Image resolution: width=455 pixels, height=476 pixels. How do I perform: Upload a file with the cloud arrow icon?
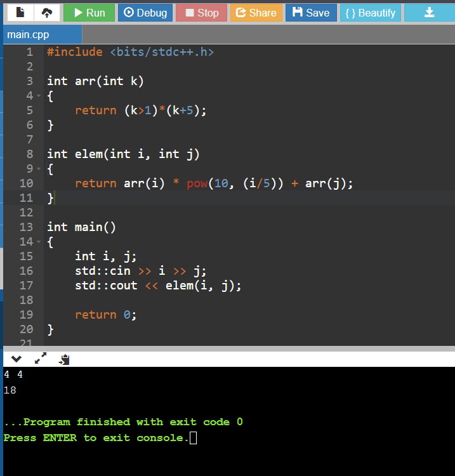click(47, 13)
